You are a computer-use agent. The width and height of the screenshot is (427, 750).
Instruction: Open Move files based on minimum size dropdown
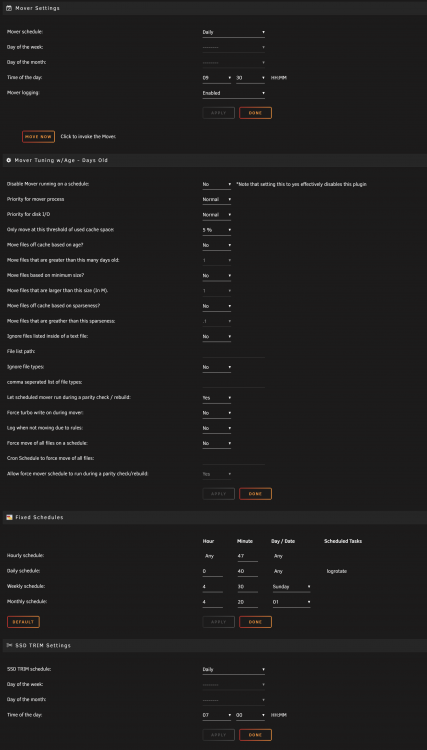pos(217,276)
